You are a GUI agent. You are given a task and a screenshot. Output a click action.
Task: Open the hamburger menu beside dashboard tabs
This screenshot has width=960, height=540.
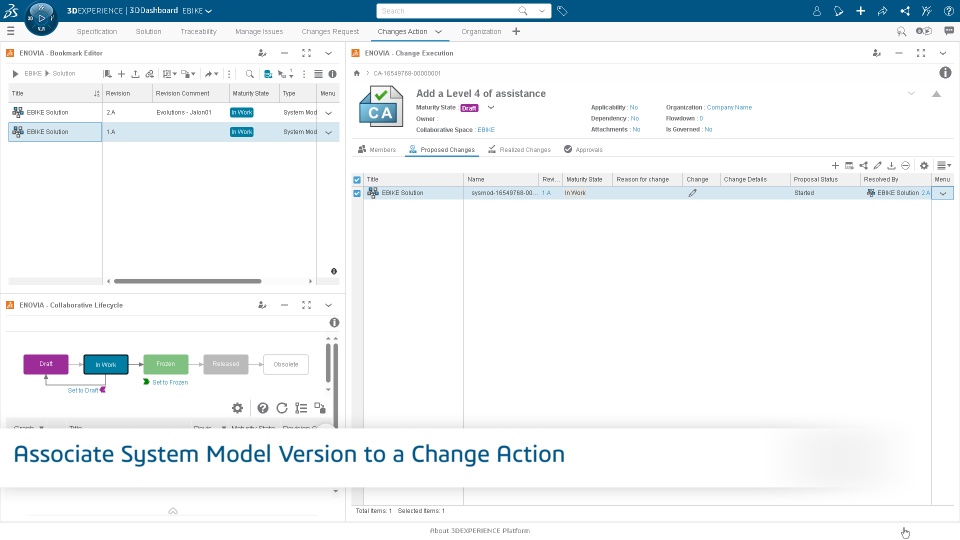10,31
